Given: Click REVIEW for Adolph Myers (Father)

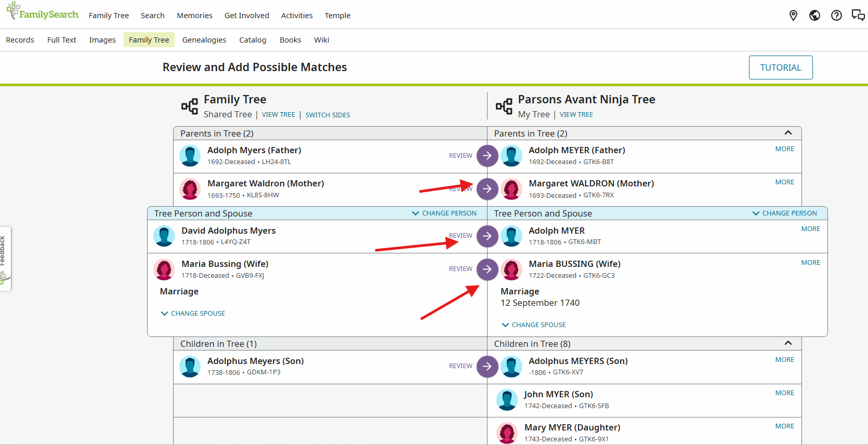Looking at the screenshot, I should tap(461, 156).
